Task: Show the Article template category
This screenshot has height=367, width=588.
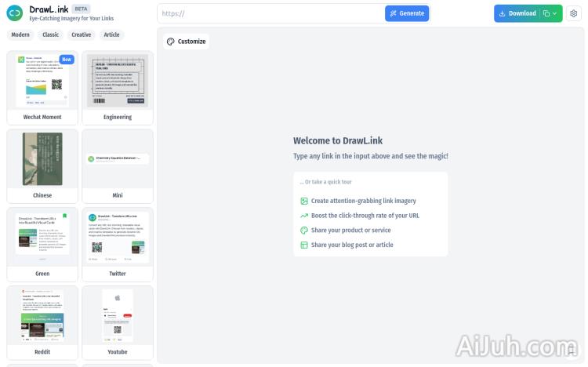Action: (x=112, y=35)
